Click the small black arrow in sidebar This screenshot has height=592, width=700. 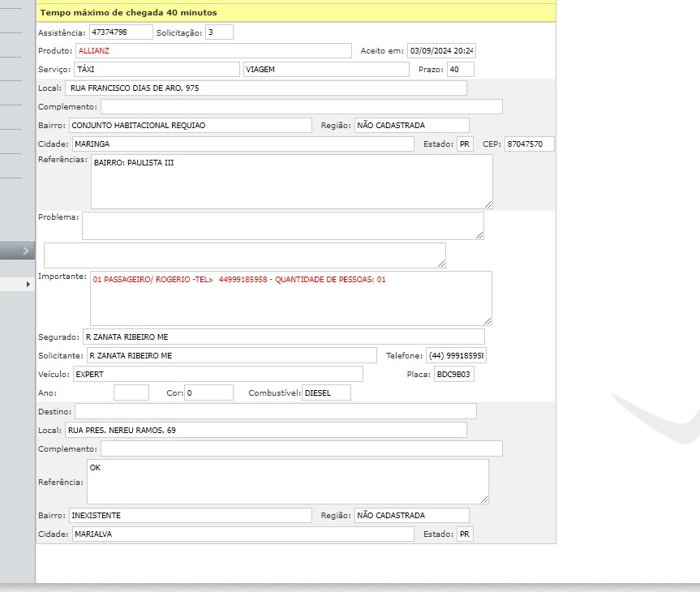coord(28,285)
